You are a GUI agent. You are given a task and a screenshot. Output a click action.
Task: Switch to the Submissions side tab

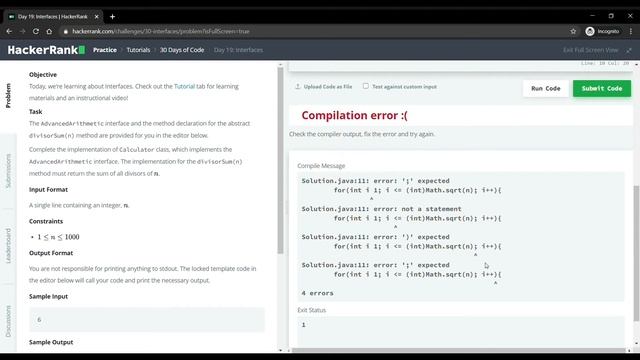click(8, 171)
